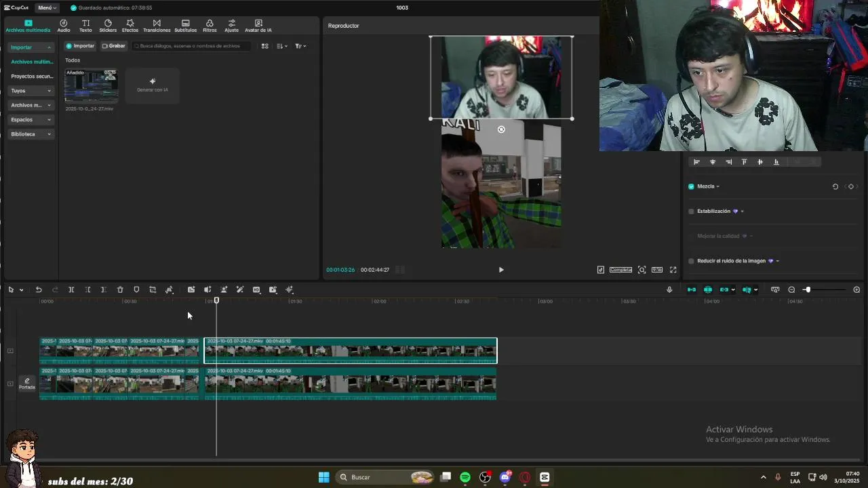Expand the Mezcla options arrow
The height and width of the screenshot is (488, 868).
point(717,186)
